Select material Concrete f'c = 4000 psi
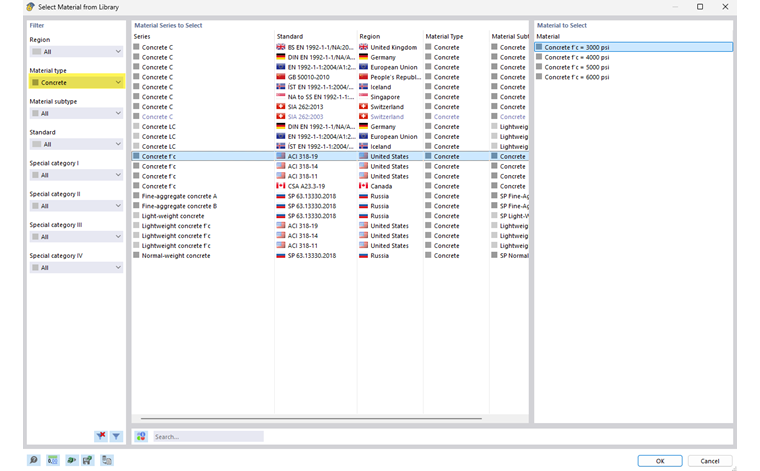 point(633,57)
